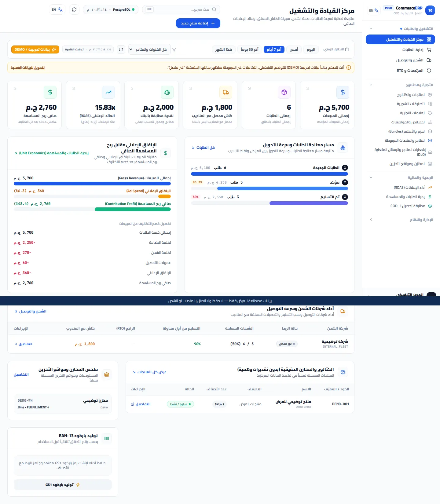Image resolution: width=440 pixels, height=504 pixels.
Task: Click cube icon in الكتالوج والمخازن panel
Action: [343, 372]
